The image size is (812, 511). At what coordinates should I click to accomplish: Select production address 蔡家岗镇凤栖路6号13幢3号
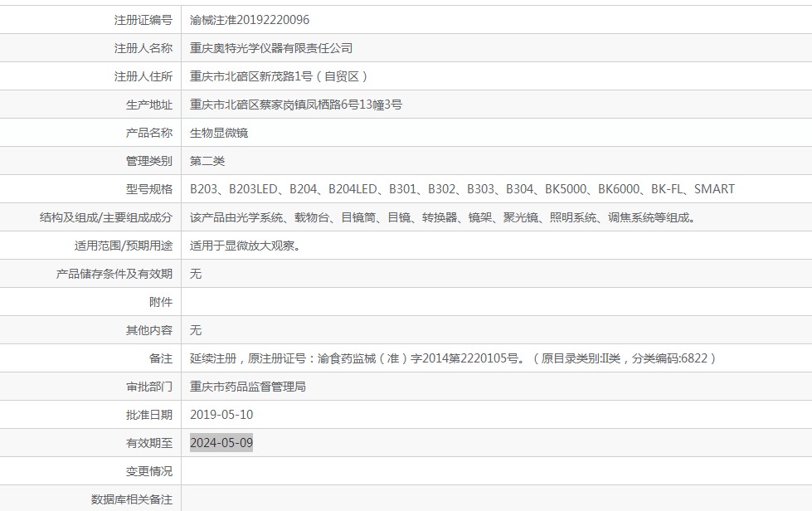tap(331, 105)
